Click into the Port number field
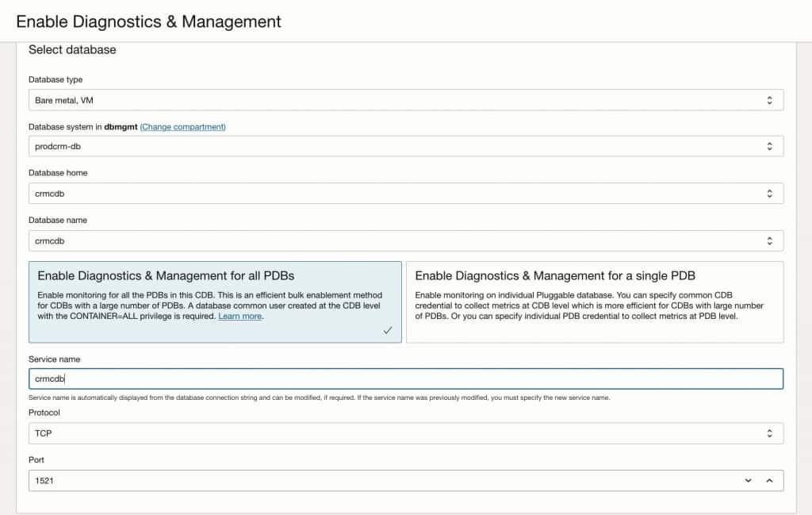812x515 pixels. coord(381,480)
